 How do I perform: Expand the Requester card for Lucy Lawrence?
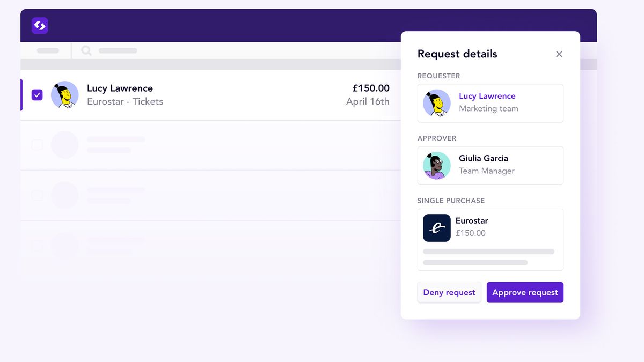coord(490,103)
